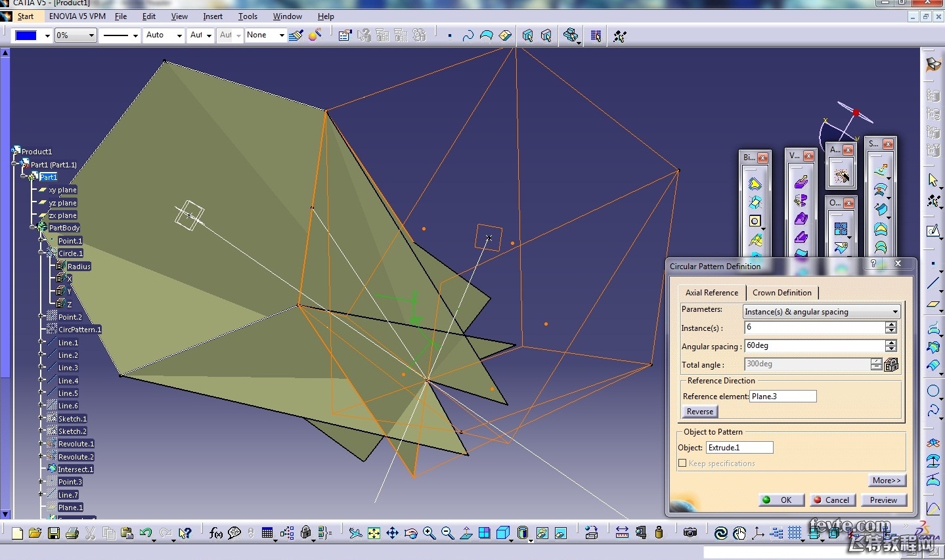Screen dimensions: 945x560
Task: Click the Print icon
Action: tap(72, 533)
